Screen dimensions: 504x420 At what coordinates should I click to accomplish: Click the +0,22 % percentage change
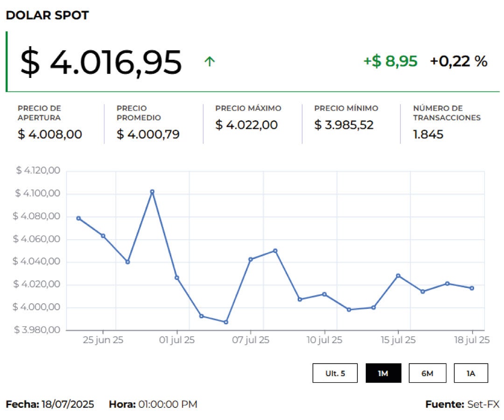pos(458,61)
